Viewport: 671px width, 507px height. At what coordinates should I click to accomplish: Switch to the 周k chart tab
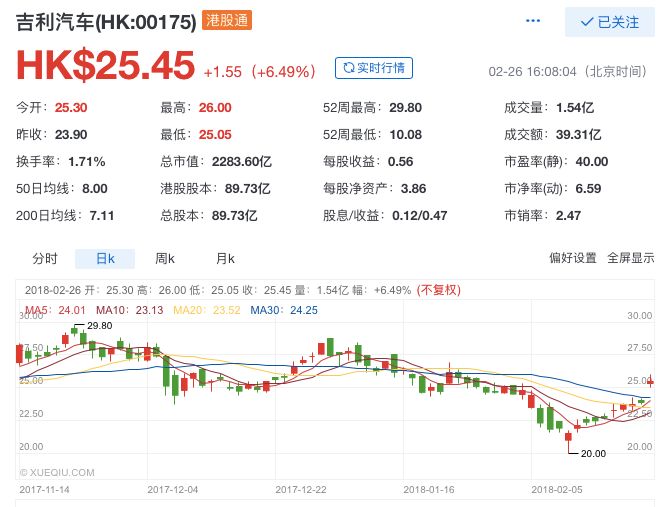[165, 258]
